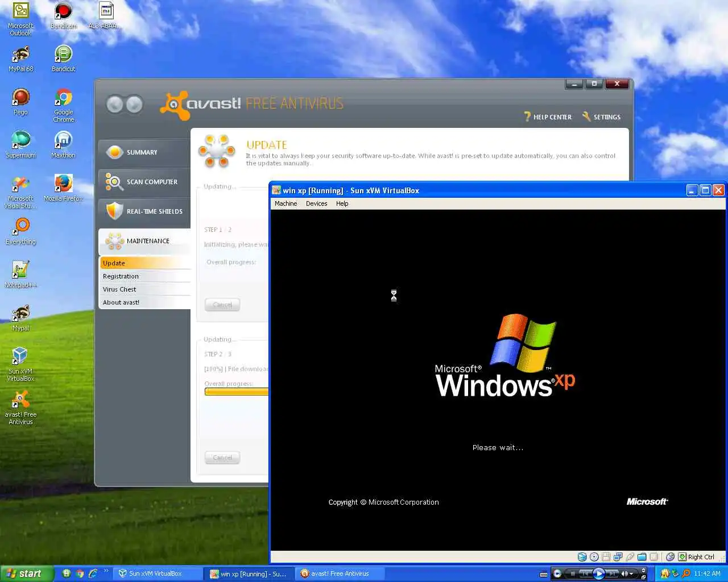Click Stop on the Media Player toolbar
The width and height of the screenshot is (728, 582).
[573, 573]
